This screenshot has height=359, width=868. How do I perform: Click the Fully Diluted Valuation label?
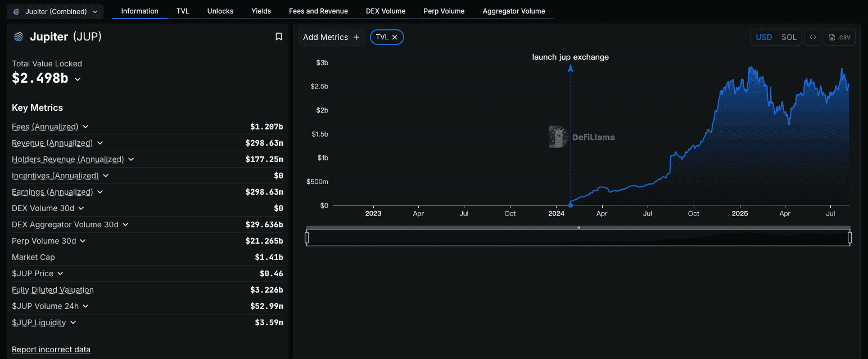pos(53,290)
